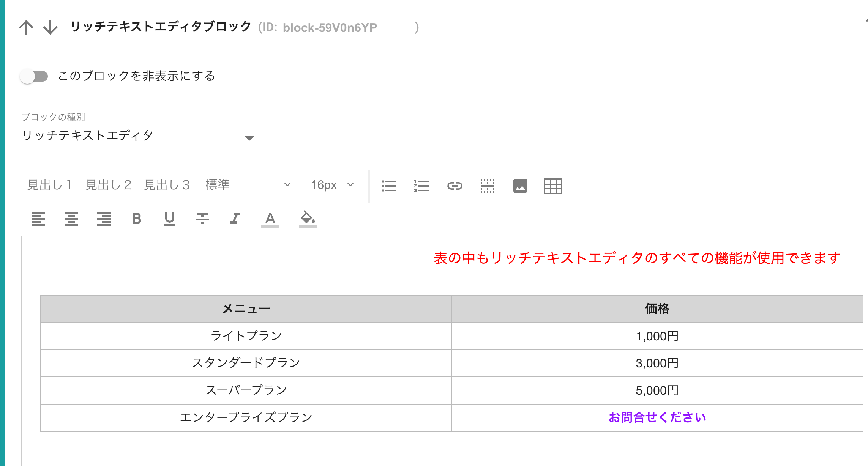Click the エンタープライズプラン table cell

[x=246, y=417]
